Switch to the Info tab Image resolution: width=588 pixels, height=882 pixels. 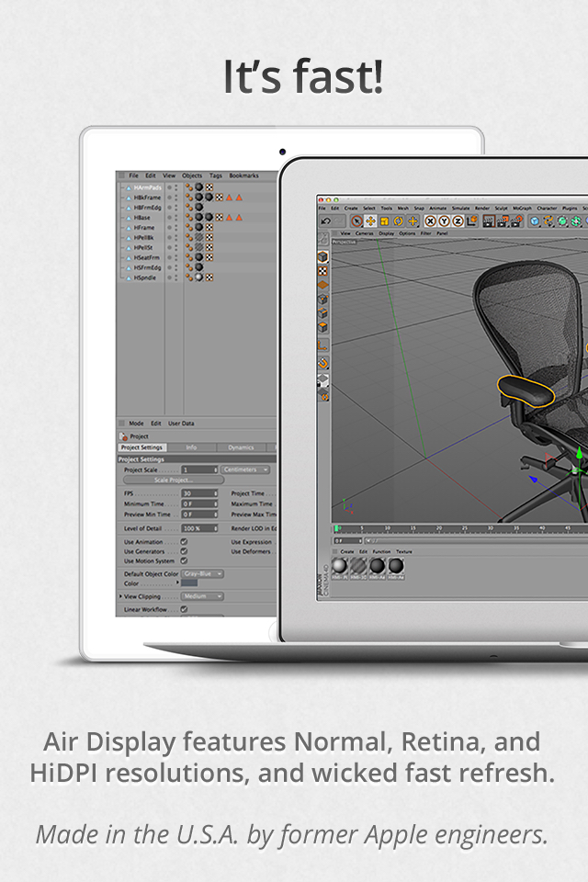click(191, 447)
